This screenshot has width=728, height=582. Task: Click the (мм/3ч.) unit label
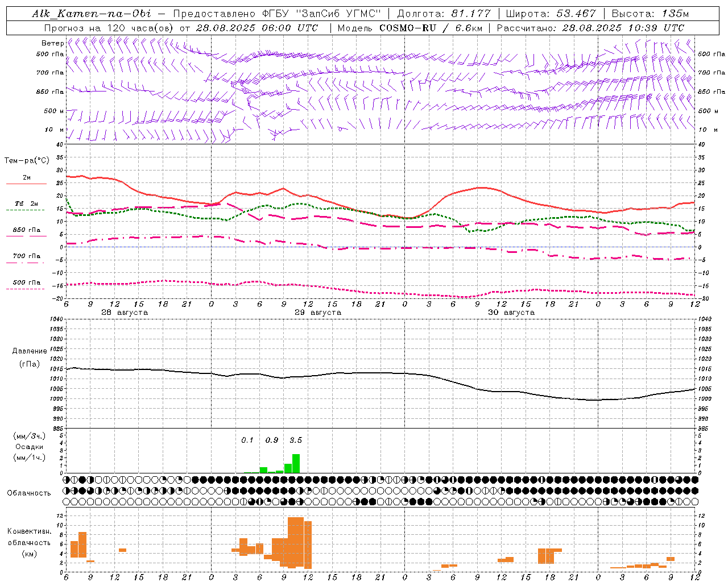click(29, 436)
